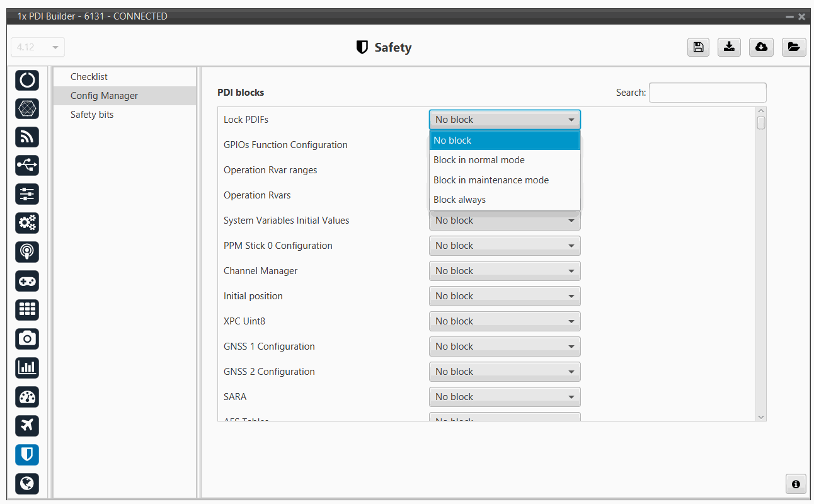Open the camera section in the sidebar
This screenshot has height=504, width=814.
pos(27,338)
